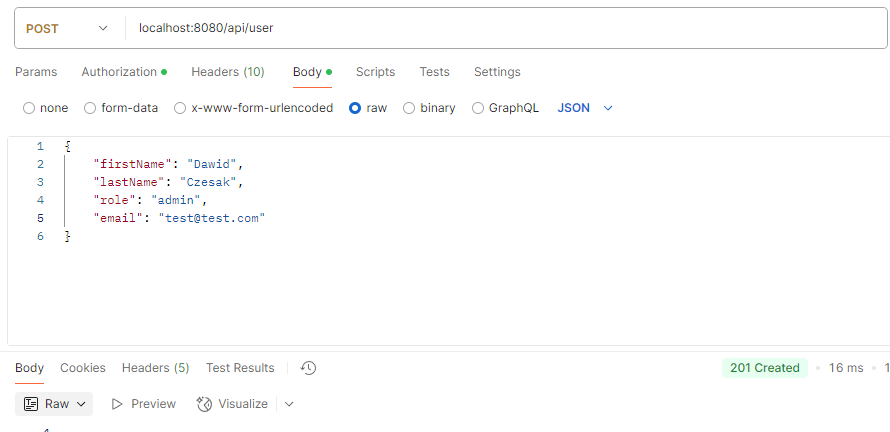Click line number 6 in the editor gutter
Image resolution: width=890 pixels, height=432 pixels.
pyautogui.click(x=40, y=236)
